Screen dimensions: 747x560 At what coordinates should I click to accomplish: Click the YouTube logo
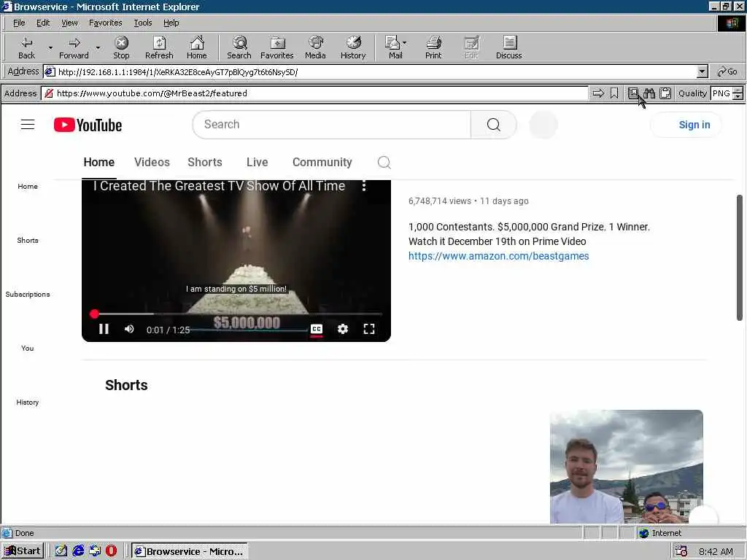[88, 125]
